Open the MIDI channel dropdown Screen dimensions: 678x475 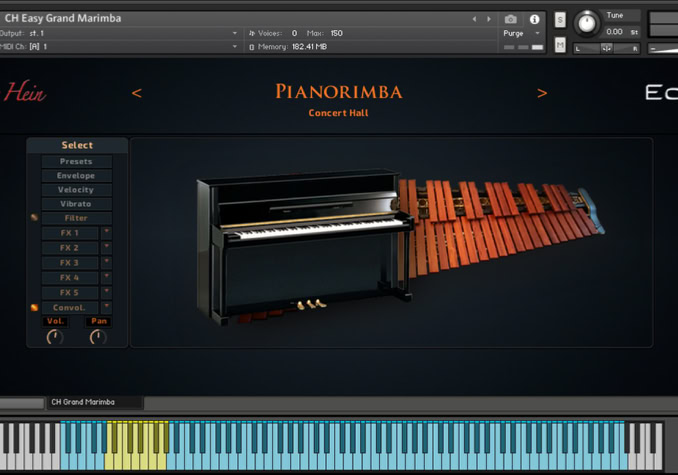235,46
